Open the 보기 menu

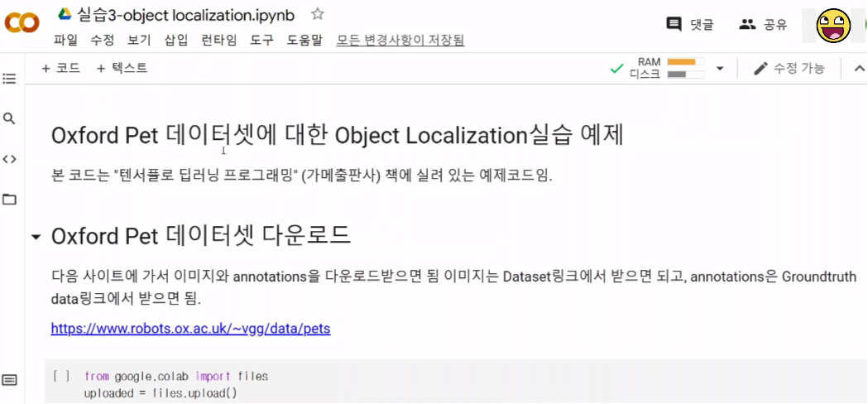139,40
